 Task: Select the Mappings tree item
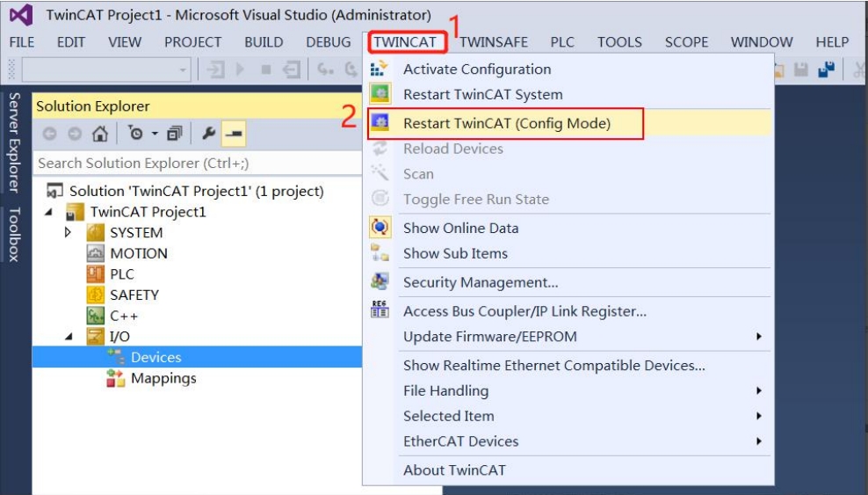point(163,378)
